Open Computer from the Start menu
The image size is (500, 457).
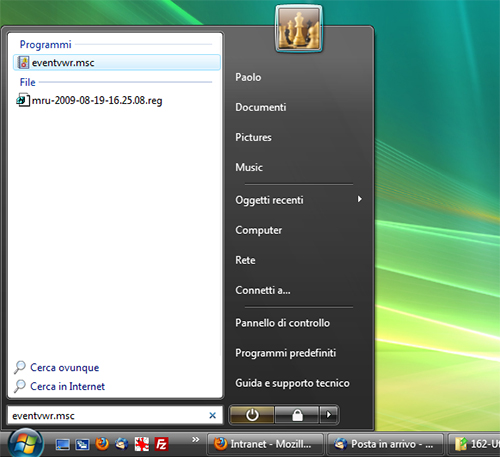click(x=258, y=230)
